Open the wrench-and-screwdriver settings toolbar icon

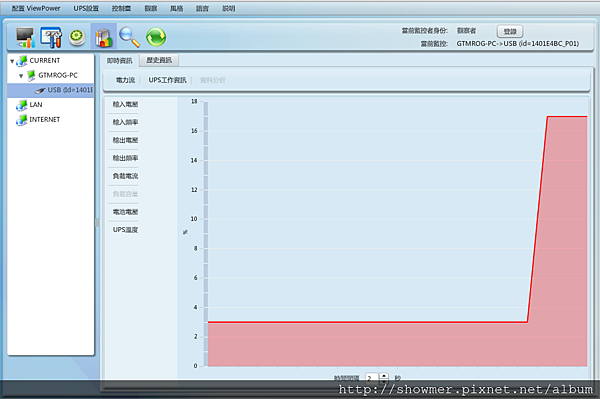(51, 37)
